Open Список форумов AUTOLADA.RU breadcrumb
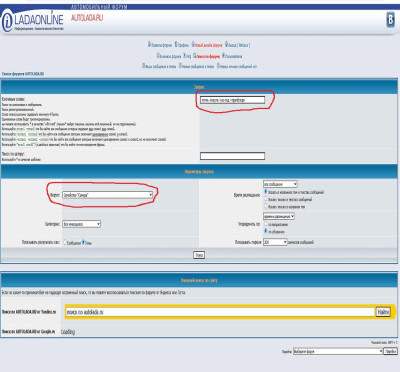Image resolution: width=400 pixels, height=372 pixels. pos(23,74)
